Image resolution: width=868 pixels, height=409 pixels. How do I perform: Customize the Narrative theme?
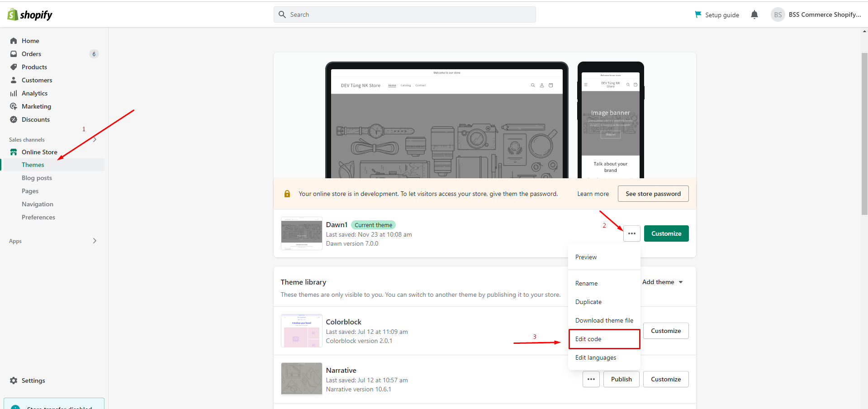(666, 379)
